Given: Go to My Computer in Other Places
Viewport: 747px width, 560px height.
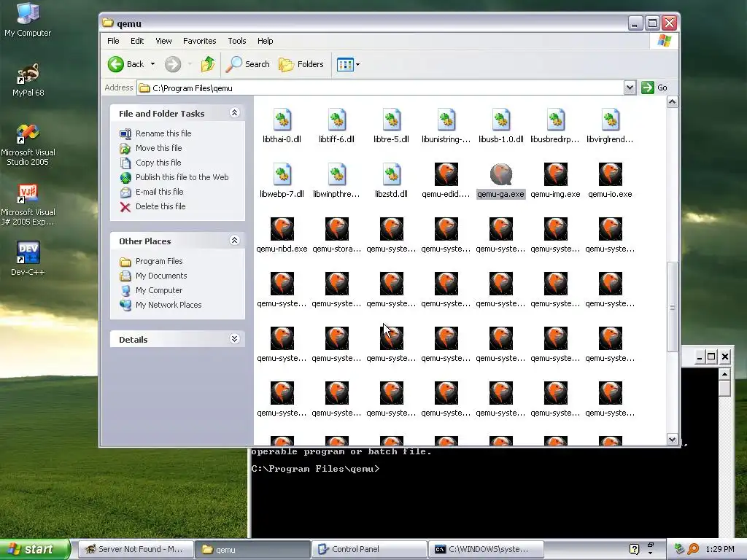Looking at the screenshot, I should point(159,290).
